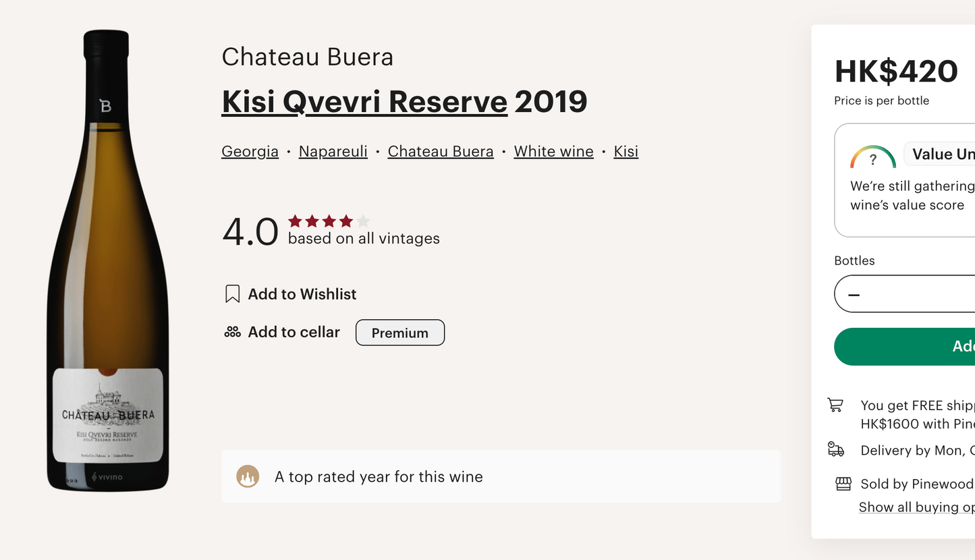This screenshot has height=560, width=975.
Task: Click the five-star rating graphic
Action: coord(329,221)
